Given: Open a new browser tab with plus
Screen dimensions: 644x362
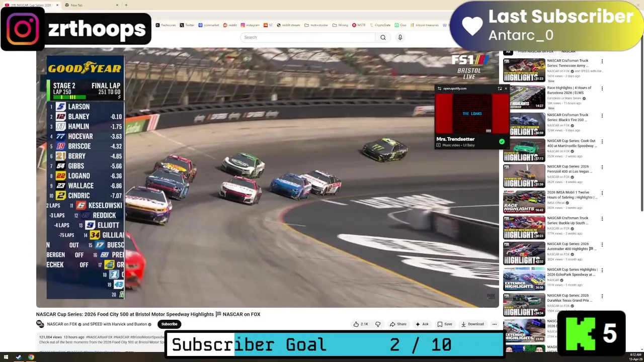Looking at the screenshot, I should pos(126,5).
